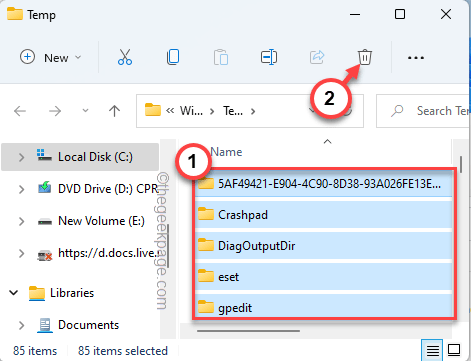Click the Share icon in toolbar
The height and width of the screenshot is (361, 471).
tap(317, 57)
